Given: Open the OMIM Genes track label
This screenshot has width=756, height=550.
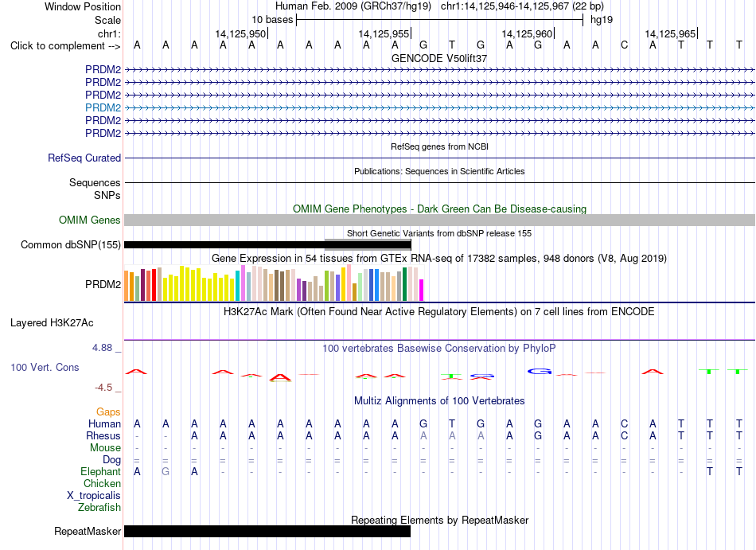Looking at the screenshot, I should coord(89,220).
